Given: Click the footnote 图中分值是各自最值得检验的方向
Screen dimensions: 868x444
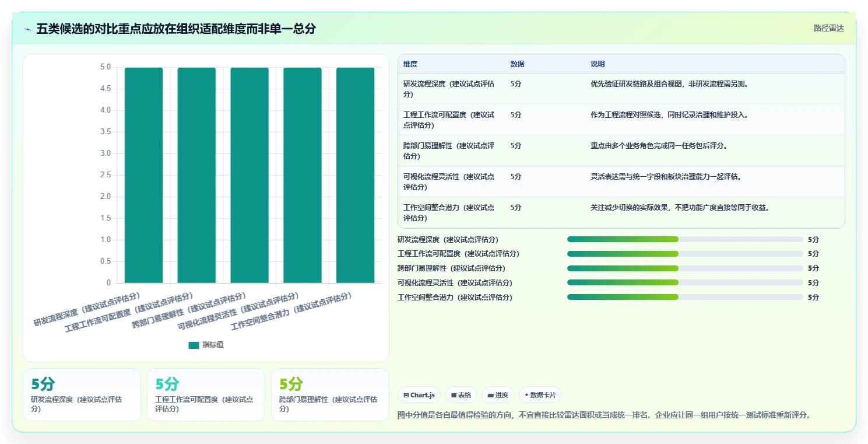Looking at the screenshot, I should 603,415.
